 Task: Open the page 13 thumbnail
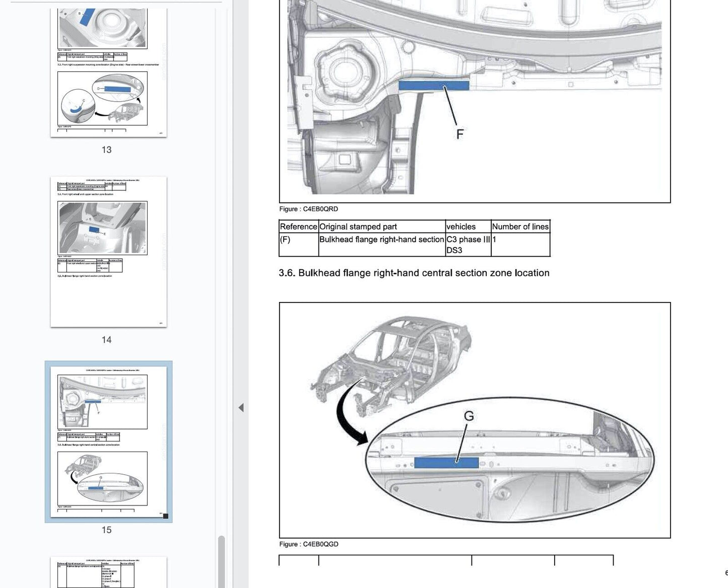coord(108,72)
